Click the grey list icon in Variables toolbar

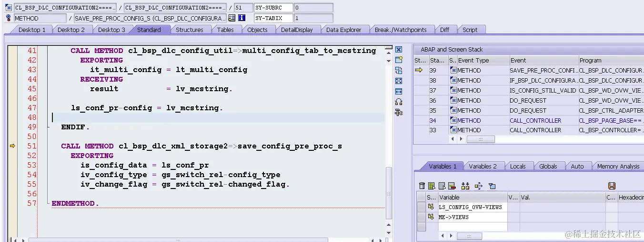(x=442, y=186)
